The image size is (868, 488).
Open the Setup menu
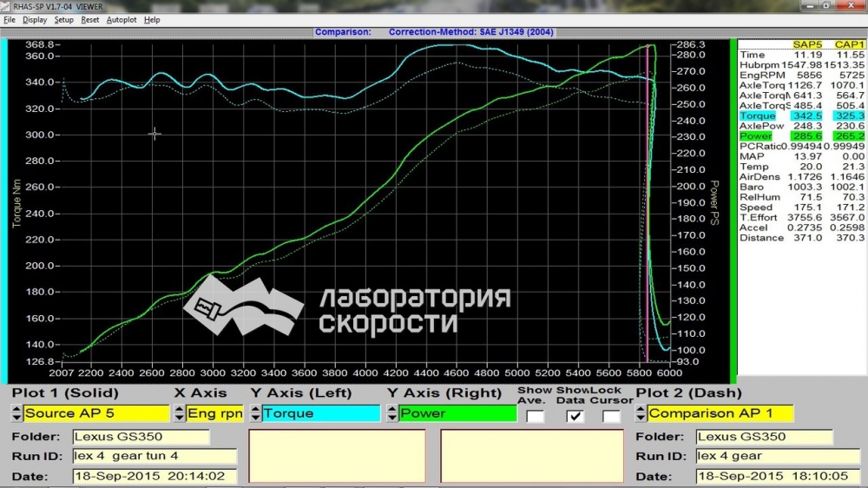64,19
